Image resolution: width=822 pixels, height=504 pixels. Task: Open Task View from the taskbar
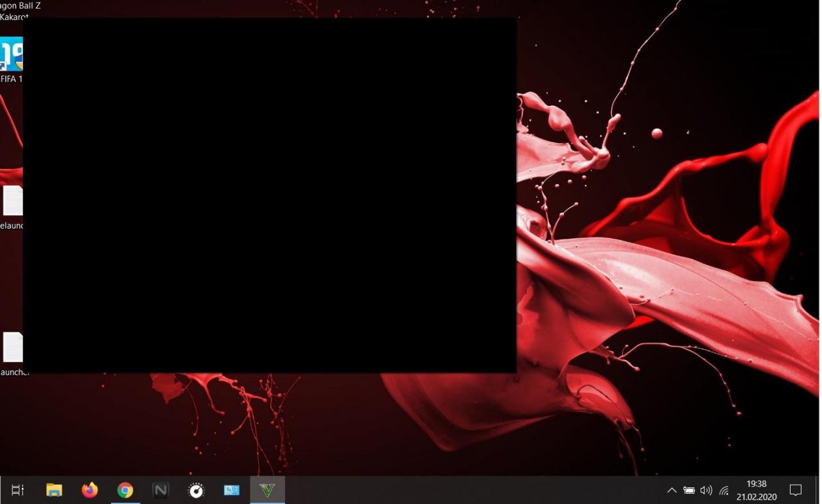point(18,491)
